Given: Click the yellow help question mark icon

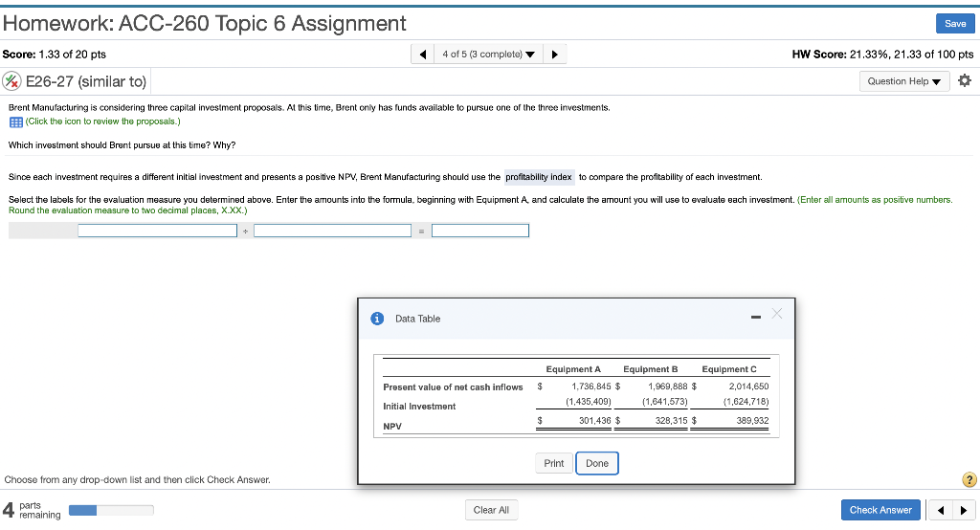Looking at the screenshot, I should [x=969, y=479].
